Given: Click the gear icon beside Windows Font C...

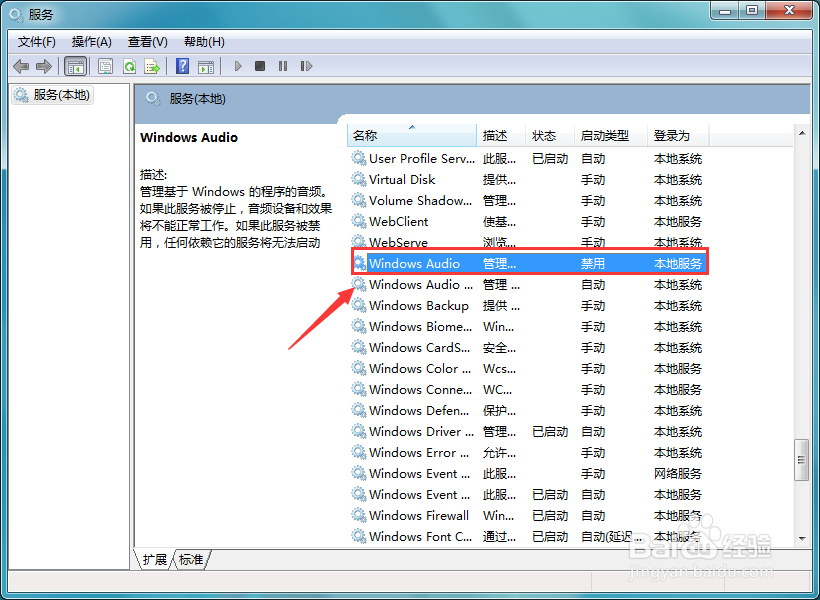Looking at the screenshot, I should point(358,536).
